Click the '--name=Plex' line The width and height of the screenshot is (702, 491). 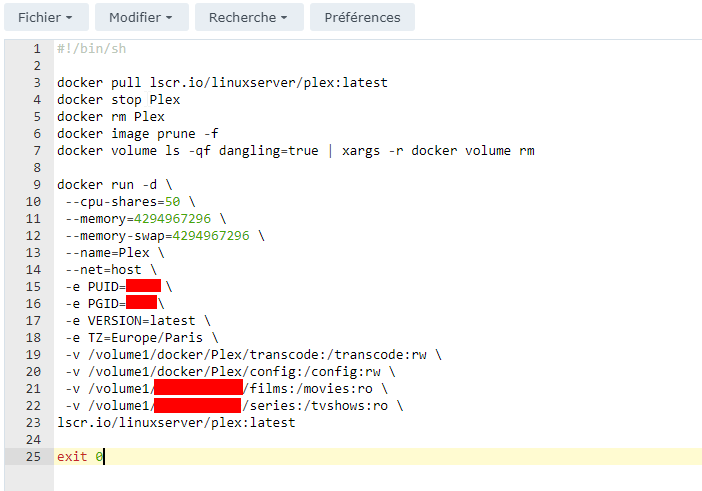(115, 252)
